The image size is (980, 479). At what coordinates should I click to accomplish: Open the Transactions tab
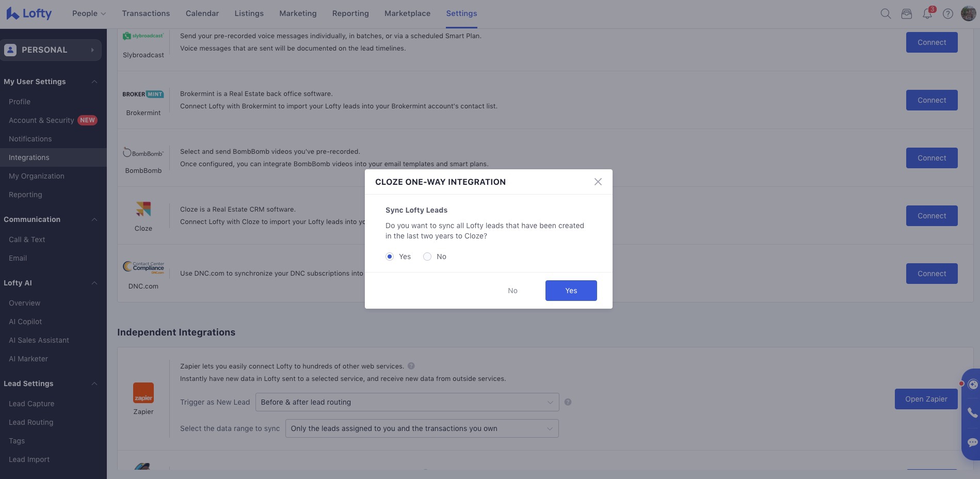146,13
